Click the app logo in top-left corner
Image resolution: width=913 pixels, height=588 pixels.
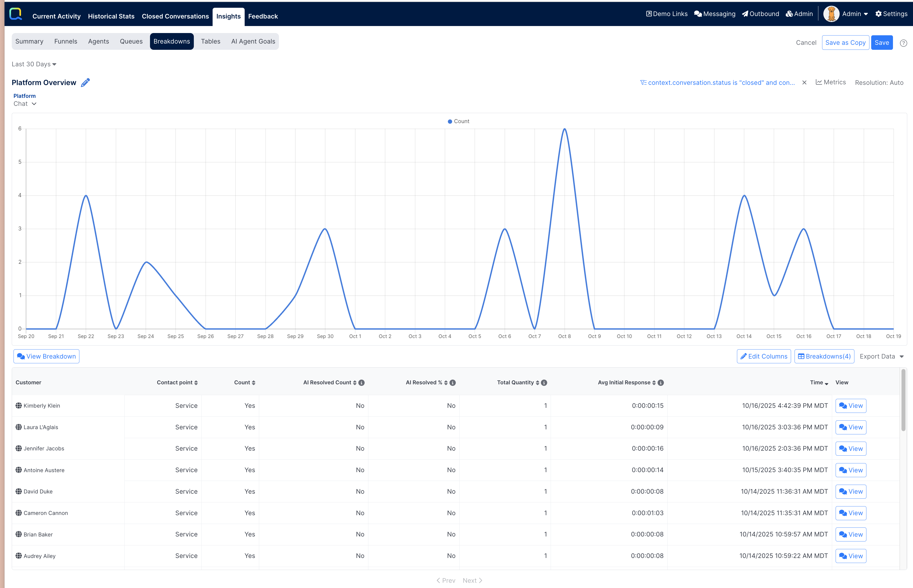(16, 14)
